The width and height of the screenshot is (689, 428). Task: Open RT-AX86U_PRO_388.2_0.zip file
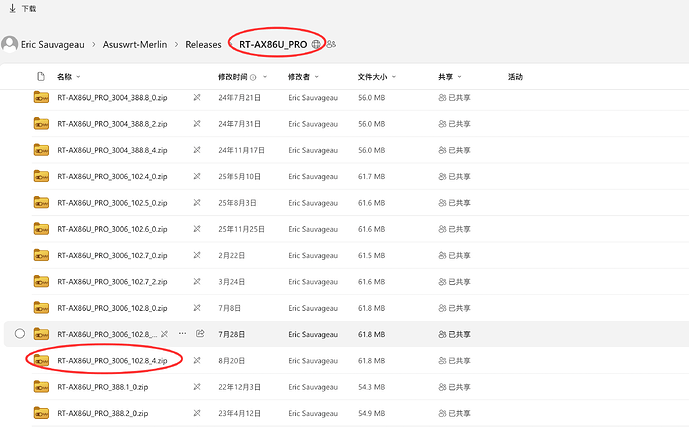[102, 413]
